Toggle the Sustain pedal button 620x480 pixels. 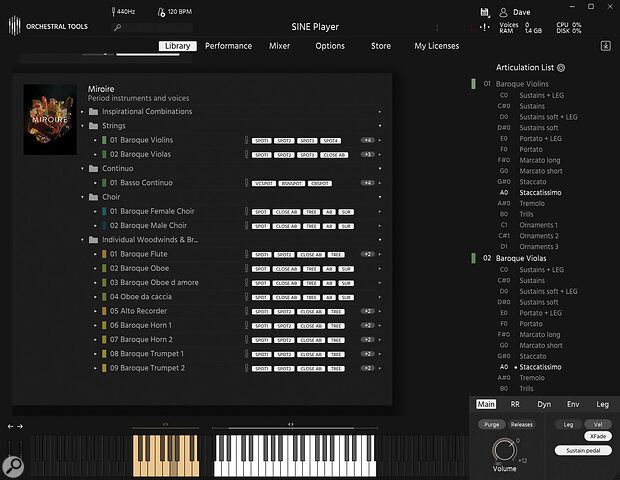[583, 450]
